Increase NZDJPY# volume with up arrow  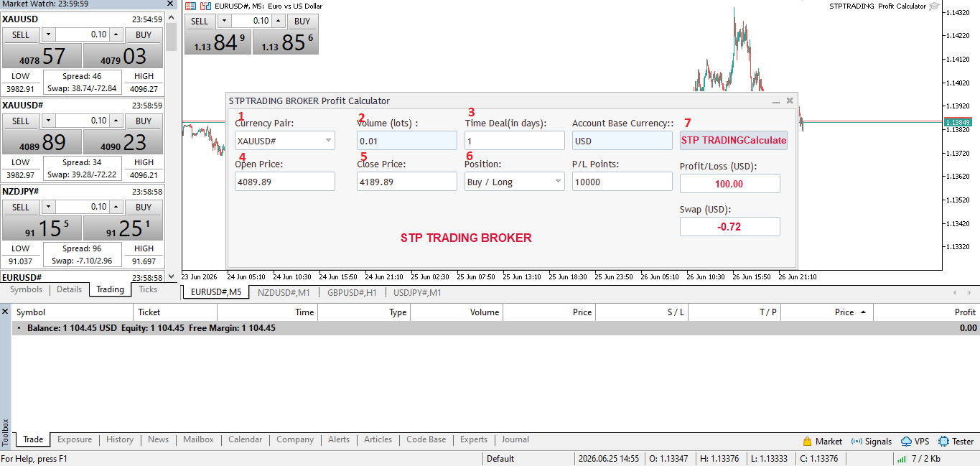[x=117, y=207]
